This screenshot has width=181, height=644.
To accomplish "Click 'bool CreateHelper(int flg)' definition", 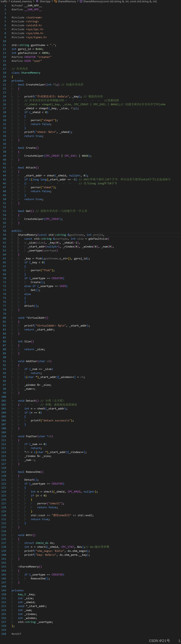I will tap(39, 84).
